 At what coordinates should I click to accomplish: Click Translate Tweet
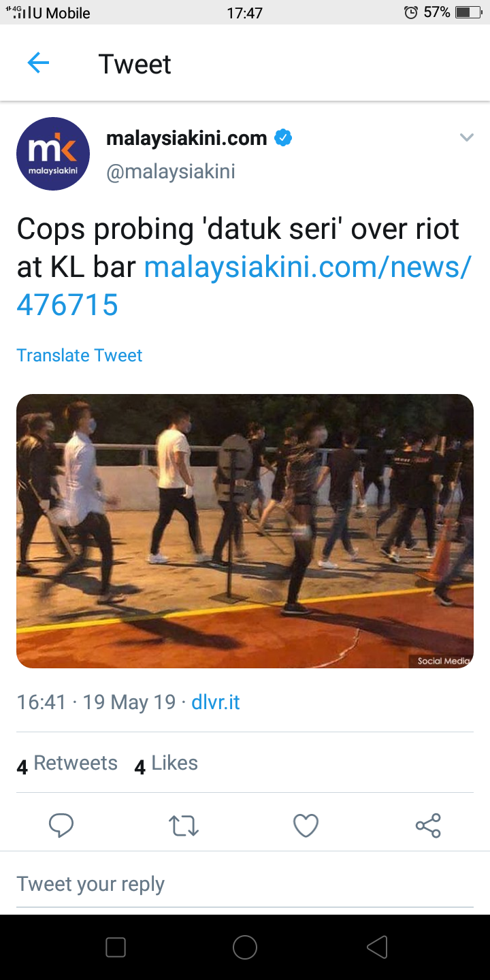tap(80, 355)
